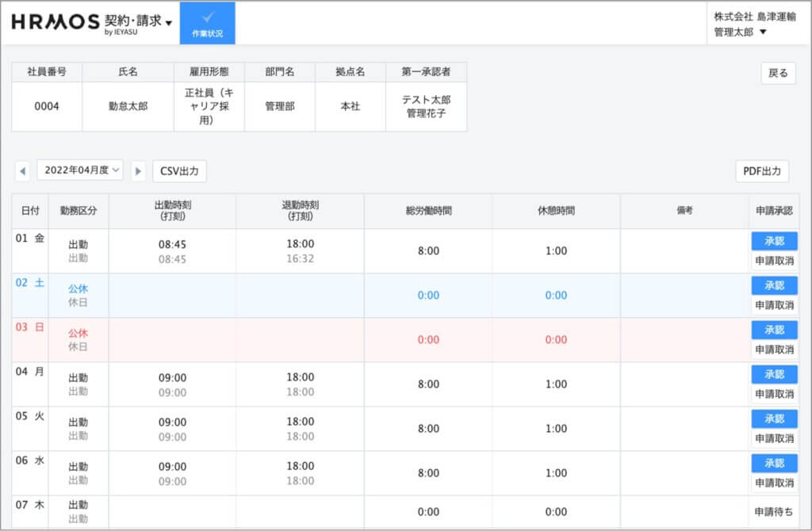This screenshot has height=531, width=812.
Task: Approve the 06 水 attendance entry
Action: pyautogui.click(x=774, y=463)
